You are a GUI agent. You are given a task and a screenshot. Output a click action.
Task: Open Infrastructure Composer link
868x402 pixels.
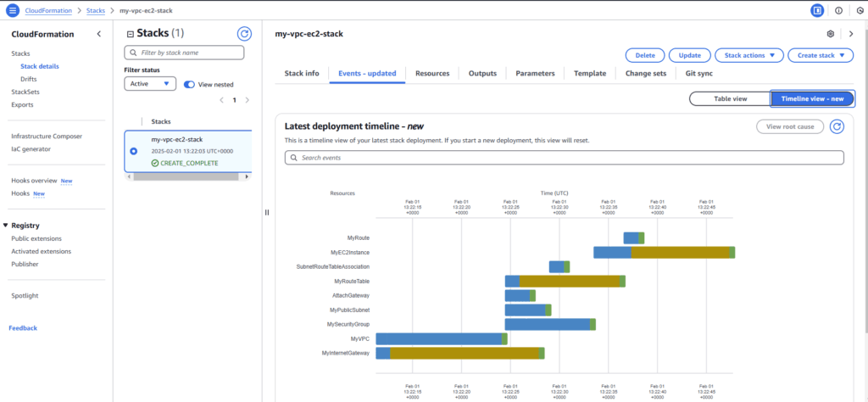[x=47, y=137]
